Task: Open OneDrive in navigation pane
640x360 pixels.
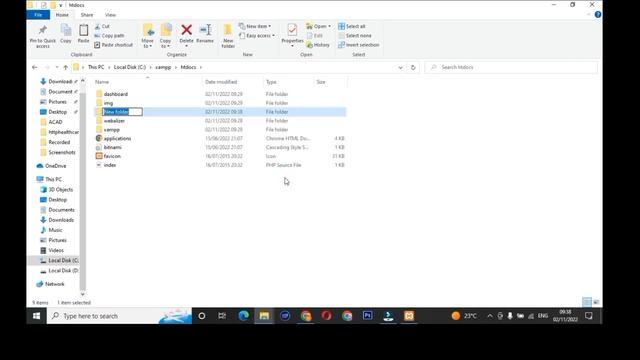Action: click(x=56, y=166)
